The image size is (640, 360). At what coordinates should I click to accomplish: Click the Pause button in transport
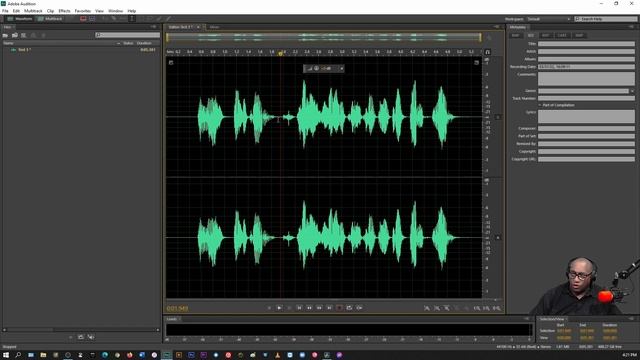[289, 308]
